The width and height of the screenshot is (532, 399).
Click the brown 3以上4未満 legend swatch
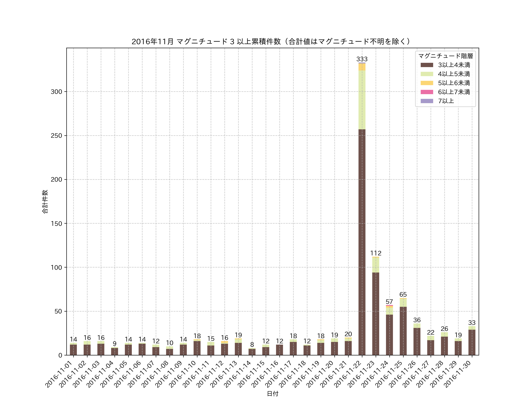[x=427, y=65]
